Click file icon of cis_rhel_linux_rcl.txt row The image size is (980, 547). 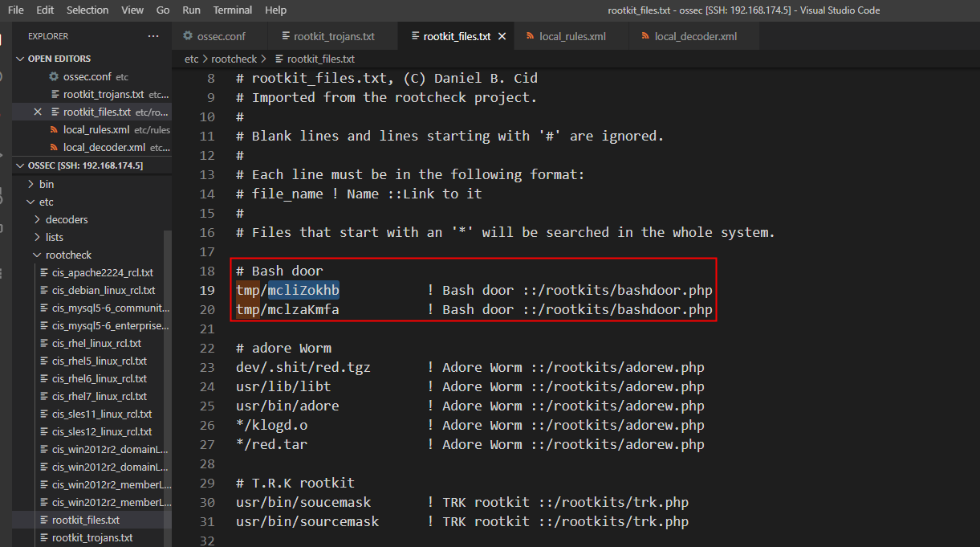[x=45, y=344]
